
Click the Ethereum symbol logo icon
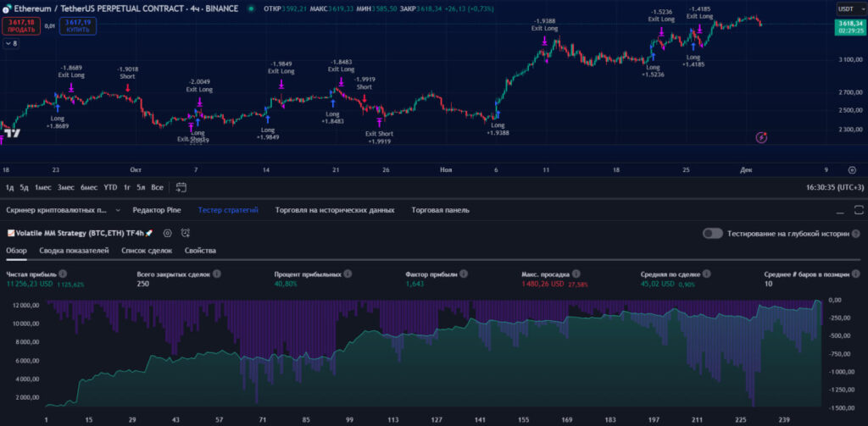6,8
